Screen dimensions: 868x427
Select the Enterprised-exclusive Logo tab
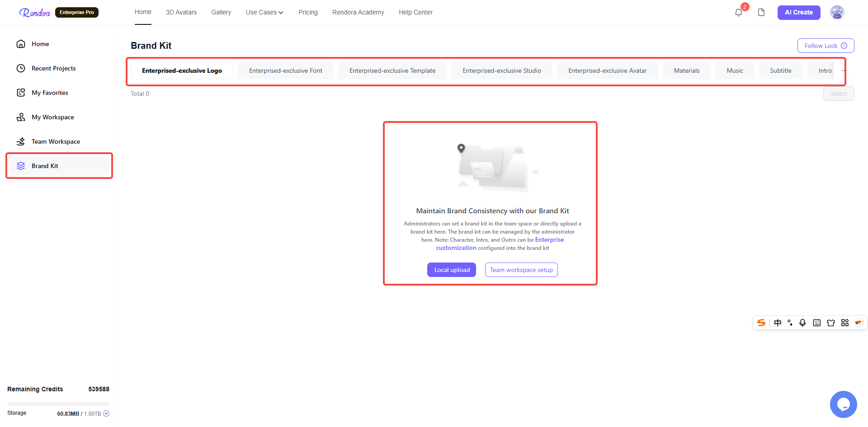[x=182, y=70]
